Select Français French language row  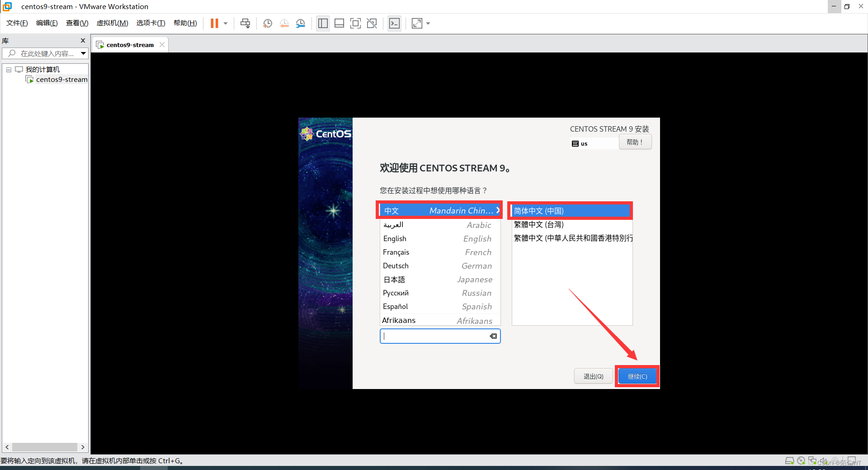pyautogui.click(x=440, y=252)
